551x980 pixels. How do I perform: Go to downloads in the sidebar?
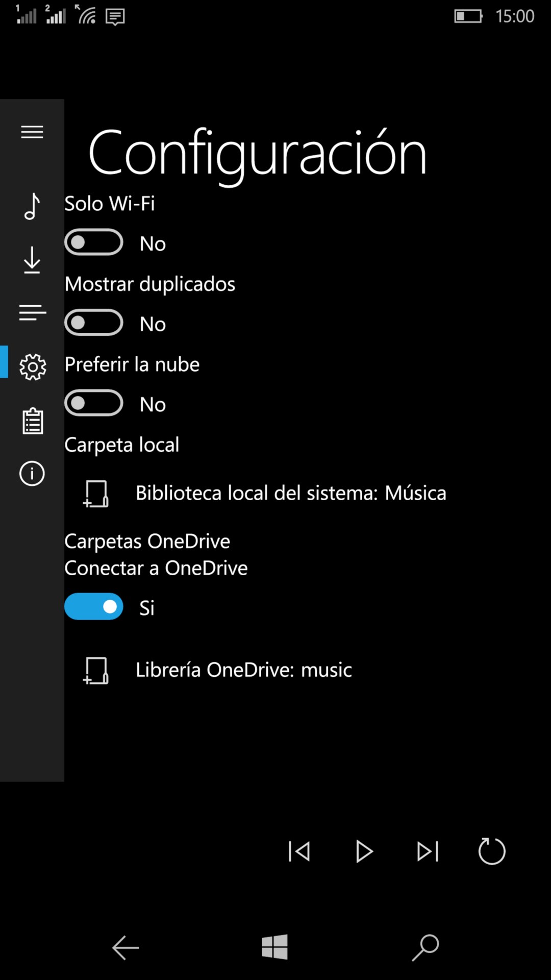coord(32,260)
